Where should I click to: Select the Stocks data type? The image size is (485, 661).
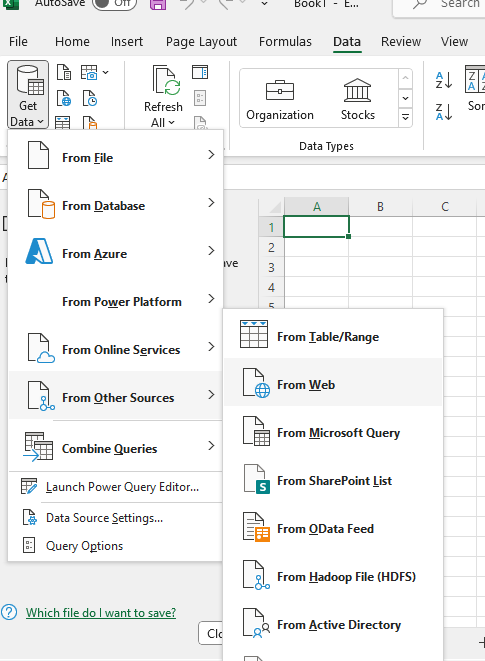tap(358, 99)
